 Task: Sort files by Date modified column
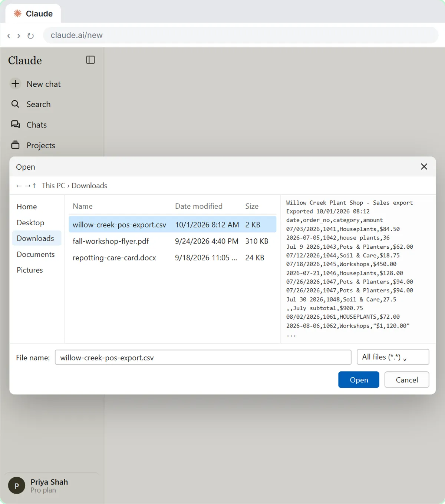coord(199,206)
